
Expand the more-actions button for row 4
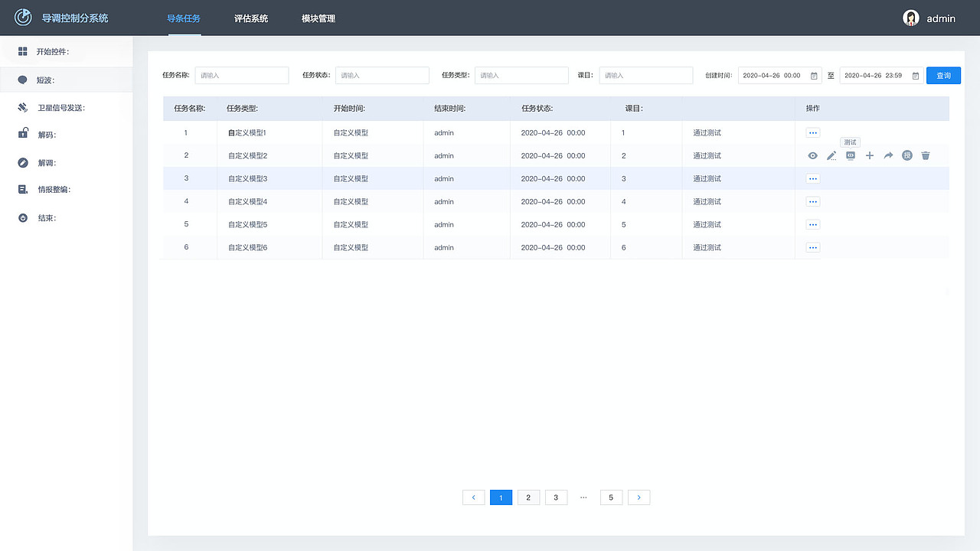[813, 201]
